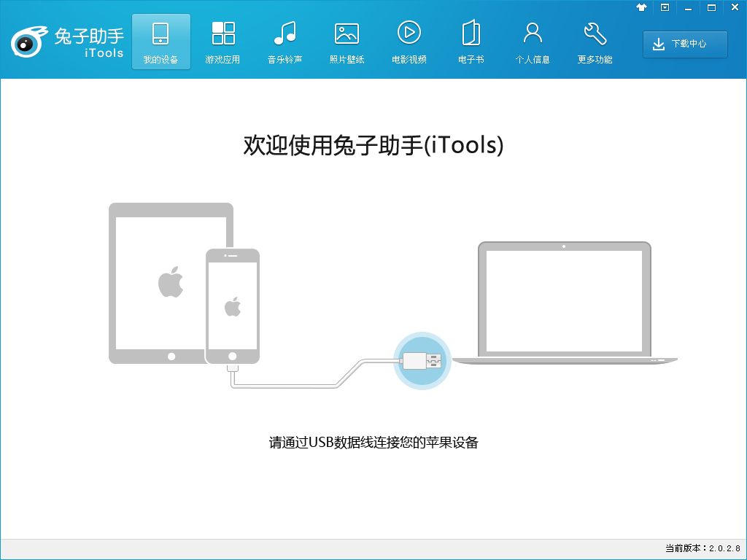This screenshot has height=560, width=747.
Task: Switch to the 音乐铃声 music tab
Action: [285, 42]
